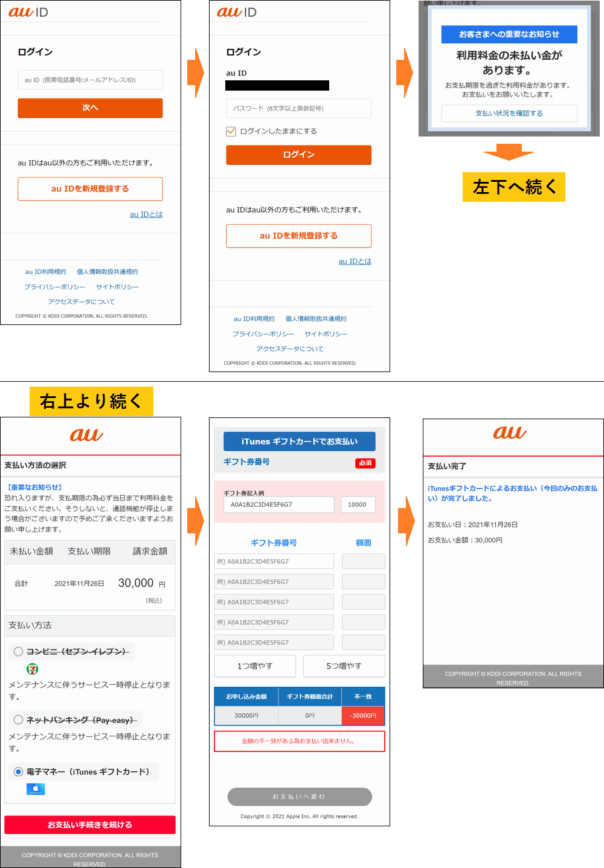Click the red 必須 badge

[365, 463]
